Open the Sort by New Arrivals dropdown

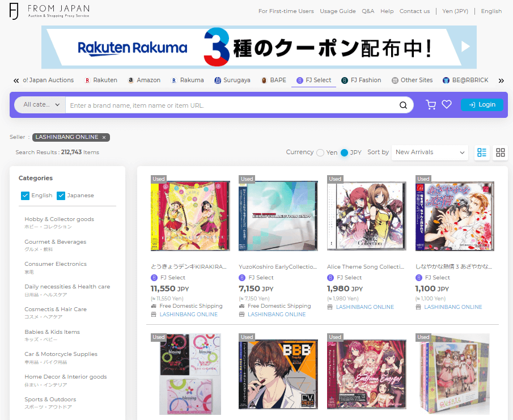[430, 152]
